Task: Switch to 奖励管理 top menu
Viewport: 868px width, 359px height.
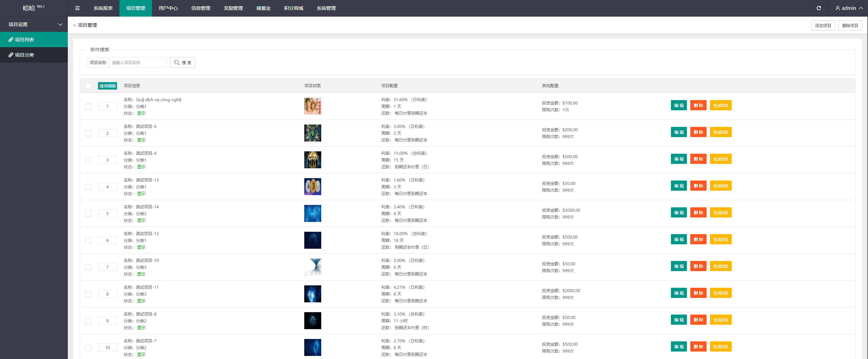Action: coord(233,8)
